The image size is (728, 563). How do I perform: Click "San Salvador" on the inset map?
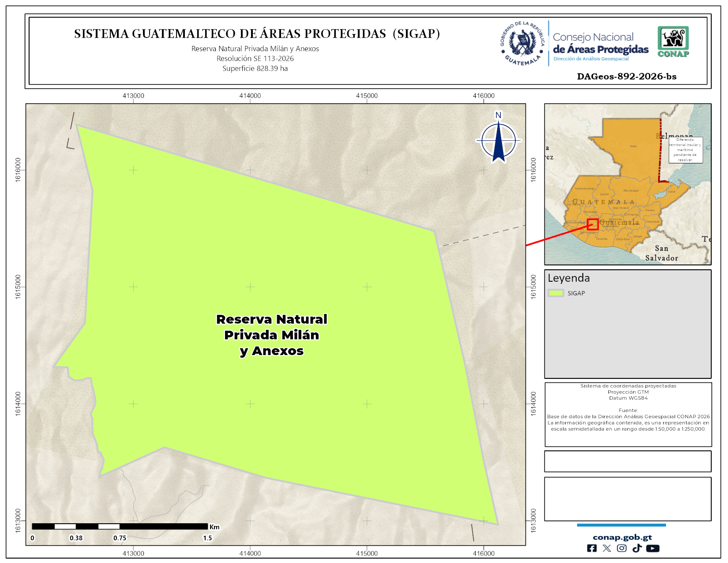pyautogui.click(x=661, y=253)
